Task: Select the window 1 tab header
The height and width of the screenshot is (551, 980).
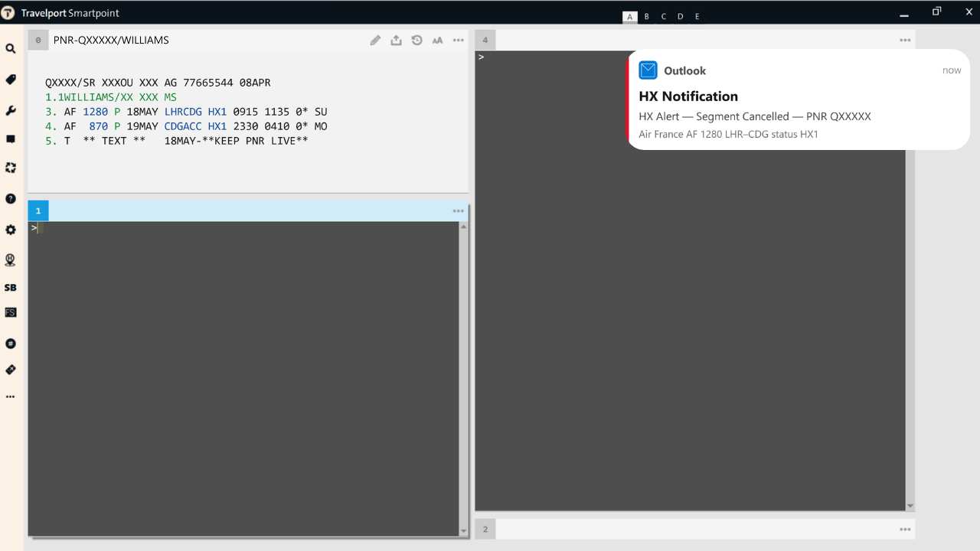Action: (x=38, y=211)
